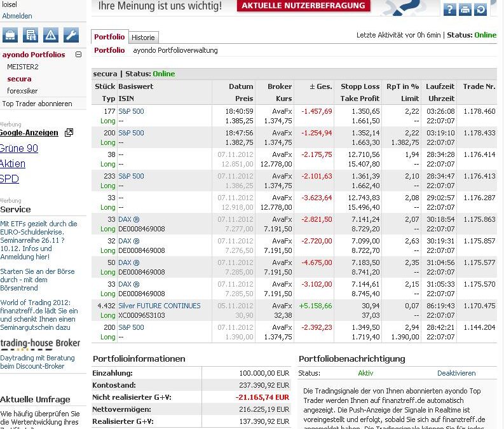The image size is (504, 429).
Task: Click the briefcase portfolio icon
Action: 10,35
